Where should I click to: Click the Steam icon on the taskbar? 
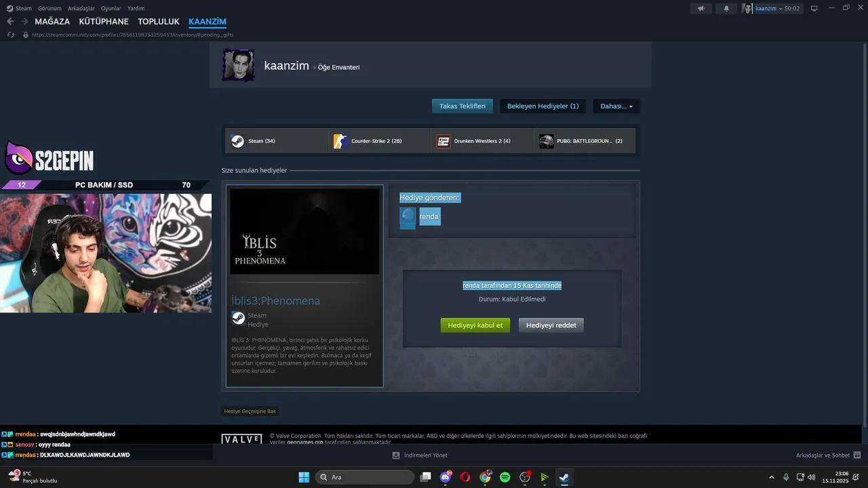(564, 477)
